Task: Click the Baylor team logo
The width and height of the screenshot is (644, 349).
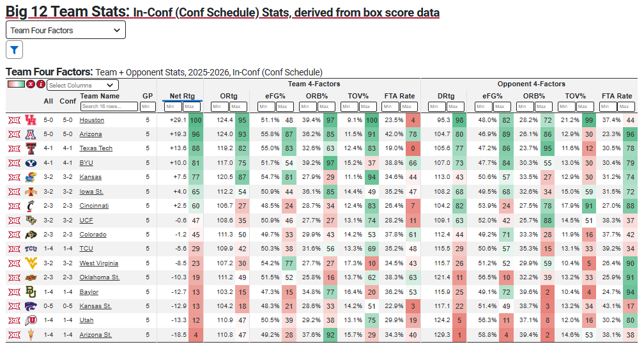Action: point(30,292)
